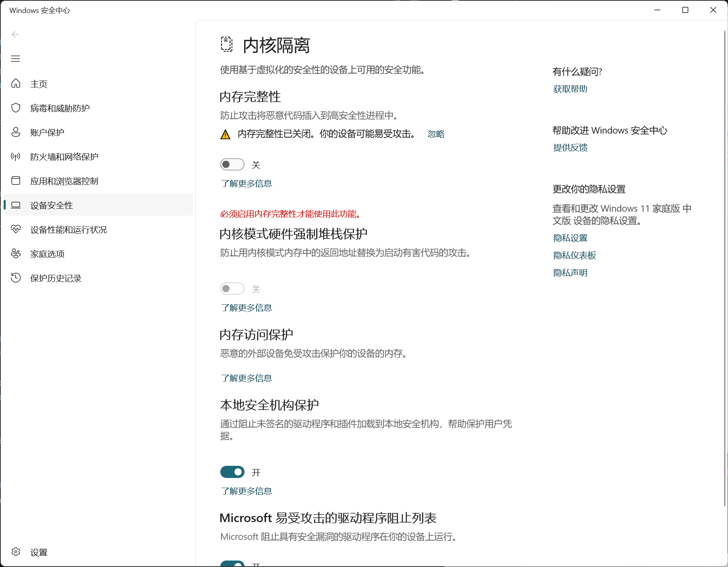
Task: Open the 隐私设置 link
Action: point(570,238)
